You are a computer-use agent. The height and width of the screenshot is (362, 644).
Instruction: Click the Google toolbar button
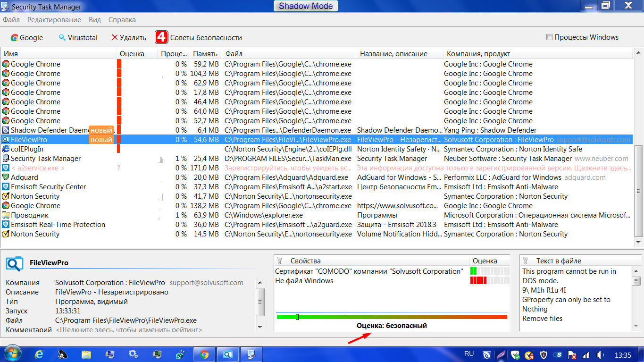27,38
